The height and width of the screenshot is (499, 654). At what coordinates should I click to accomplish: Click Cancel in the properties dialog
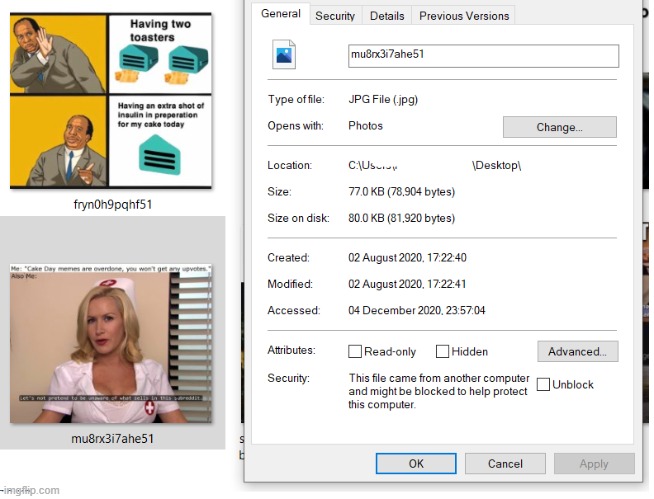pyautogui.click(x=505, y=464)
